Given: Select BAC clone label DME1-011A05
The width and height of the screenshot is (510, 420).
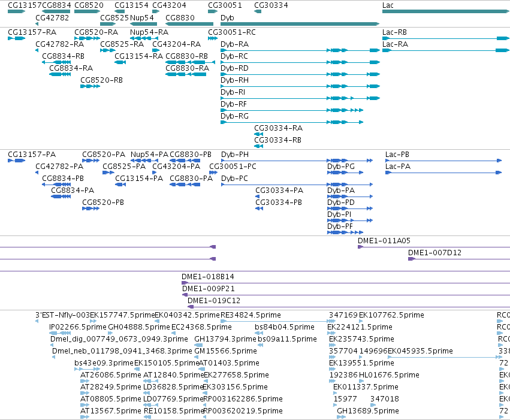Looking at the screenshot, I should [384, 241].
